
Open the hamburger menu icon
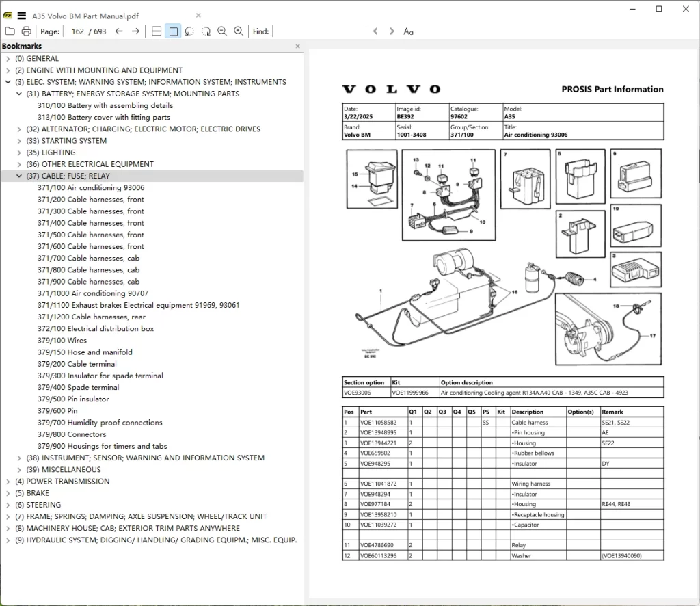tap(21, 16)
